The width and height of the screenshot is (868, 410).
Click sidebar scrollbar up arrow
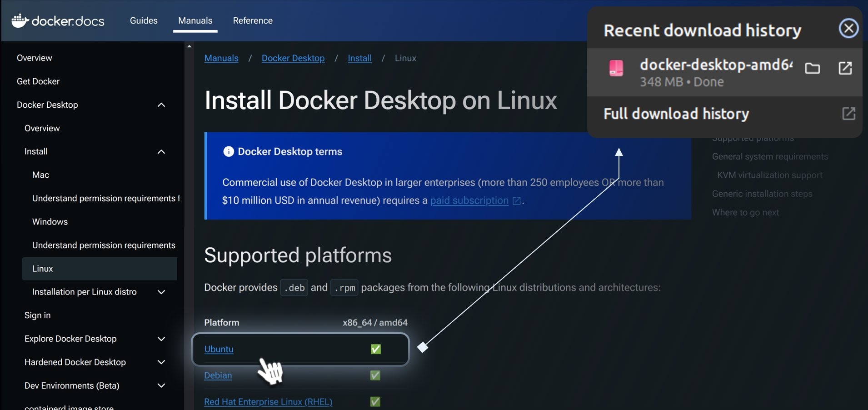pos(189,46)
